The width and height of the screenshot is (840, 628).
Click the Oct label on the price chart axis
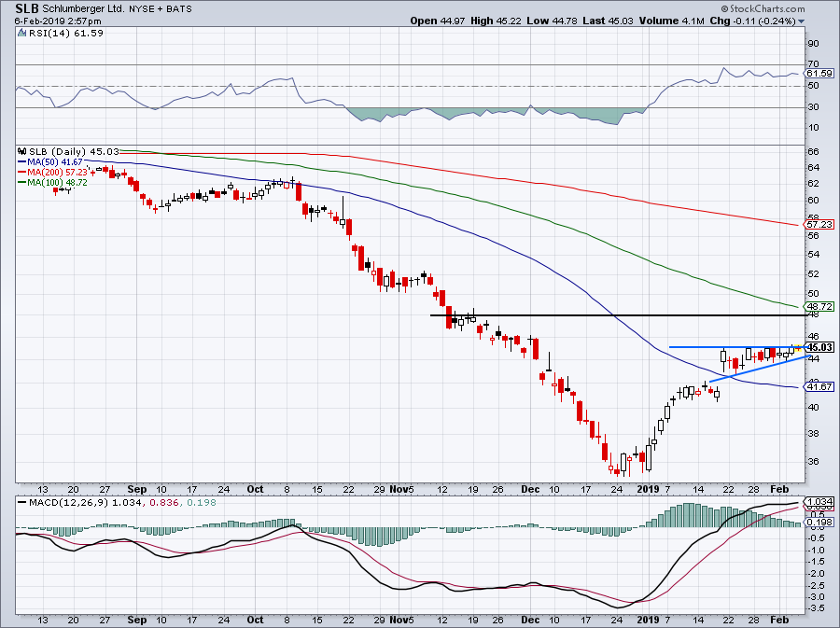pyautogui.click(x=256, y=488)
